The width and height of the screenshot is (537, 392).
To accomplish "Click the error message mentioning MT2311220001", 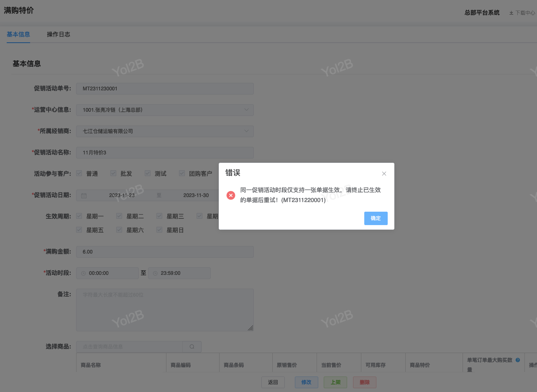I will pos(311,195).
